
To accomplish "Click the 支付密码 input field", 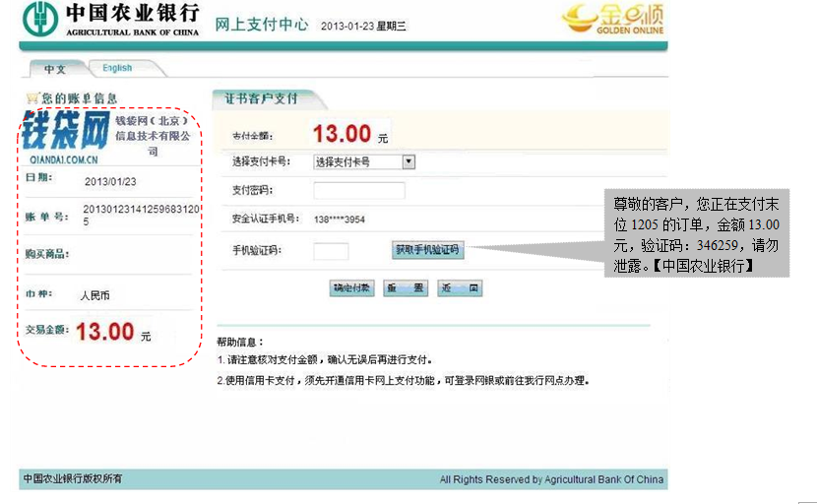I will pos(359,190).
